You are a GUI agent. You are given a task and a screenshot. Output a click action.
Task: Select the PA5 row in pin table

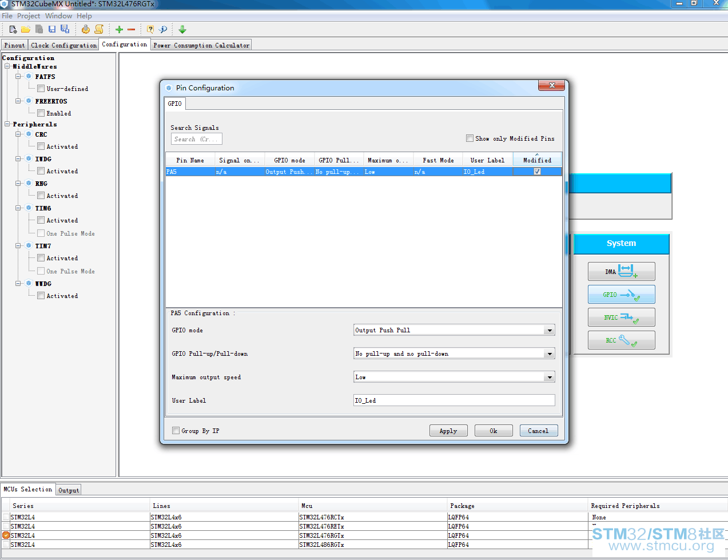click(x=364, y=172)
